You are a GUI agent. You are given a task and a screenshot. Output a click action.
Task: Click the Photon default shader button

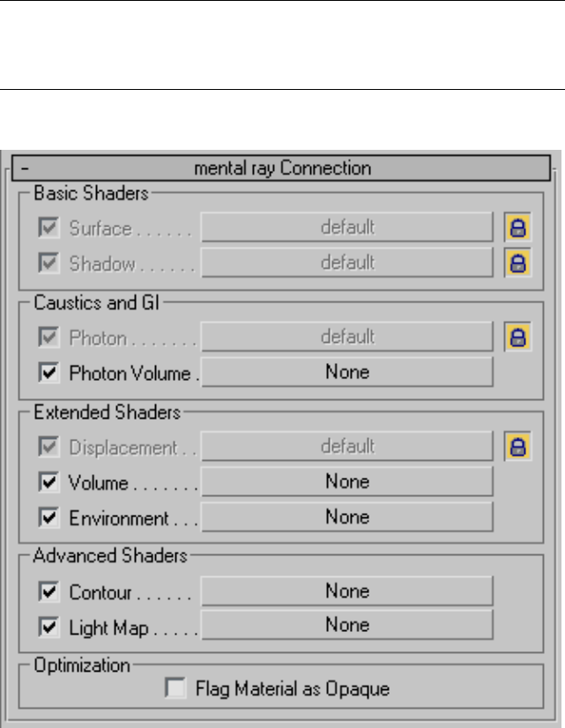click(346, 337)
